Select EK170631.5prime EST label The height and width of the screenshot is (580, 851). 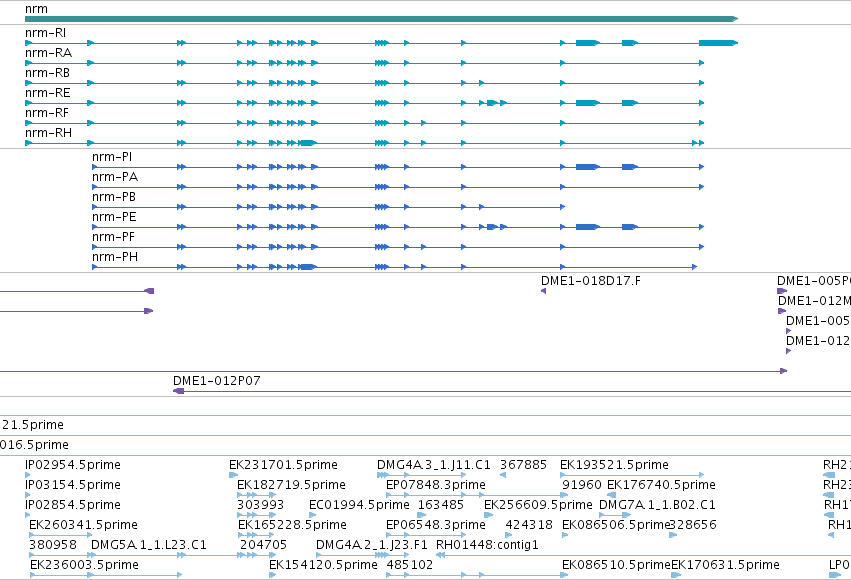click(x=726, y=566)
